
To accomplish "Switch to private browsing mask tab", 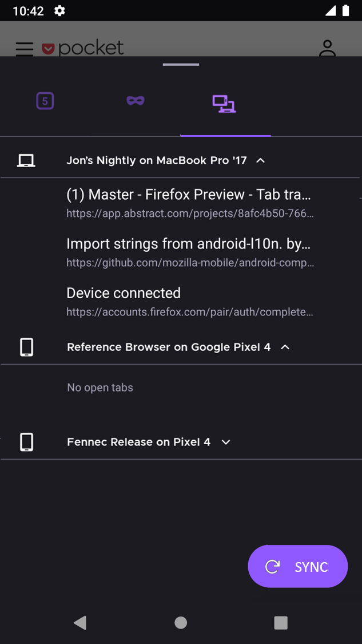I will [136, 101].
